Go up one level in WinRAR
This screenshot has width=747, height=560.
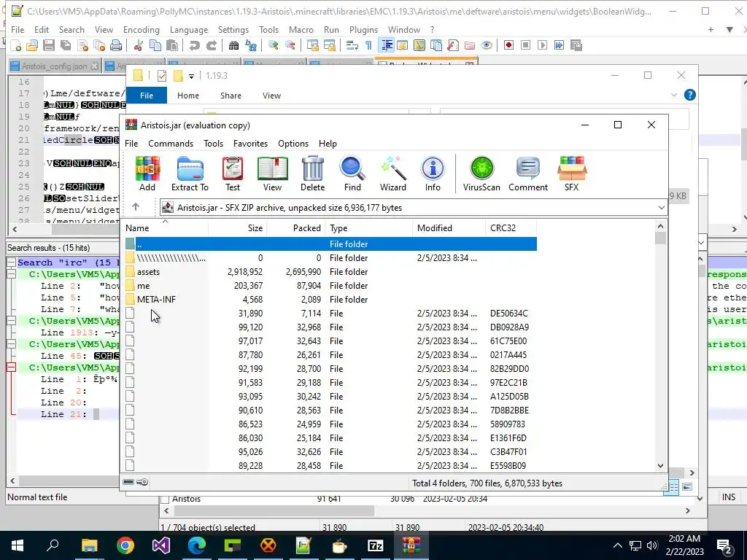(136, 206)
